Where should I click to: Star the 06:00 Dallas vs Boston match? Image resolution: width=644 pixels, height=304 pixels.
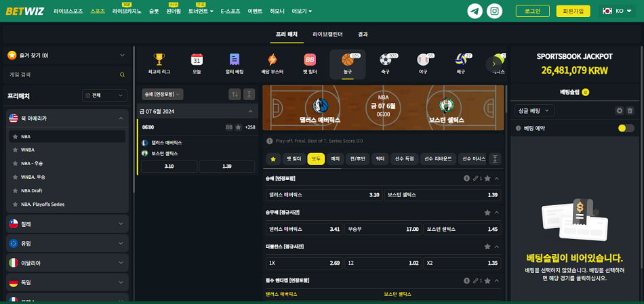(x=238, y=127)
